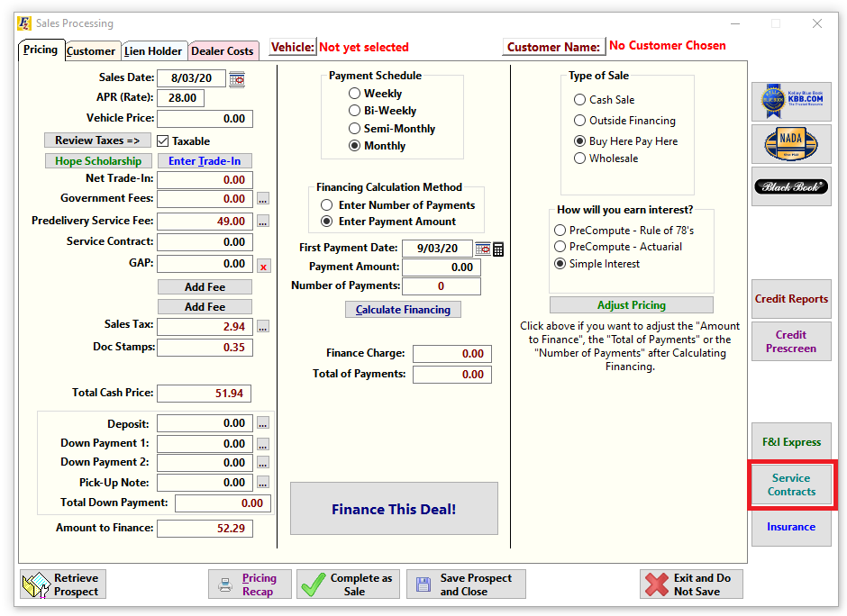The image size is (847, 616).
Task: Select Outside Financing type of sale
Action: coord(579,121)
